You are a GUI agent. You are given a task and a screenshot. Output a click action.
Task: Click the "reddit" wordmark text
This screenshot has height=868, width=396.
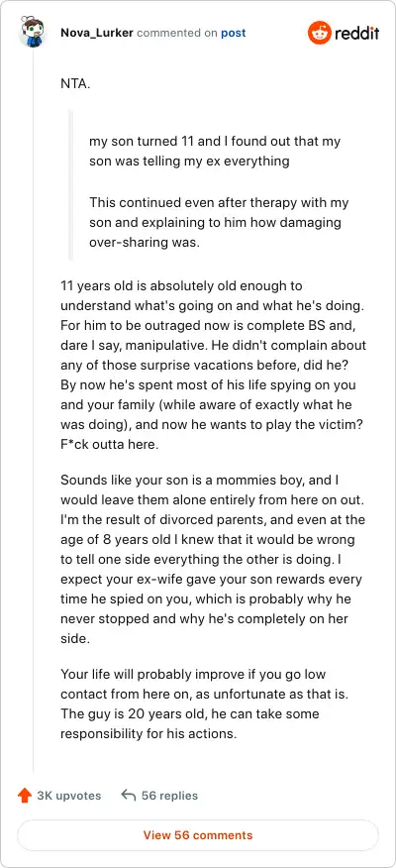(x=356, y=34)
